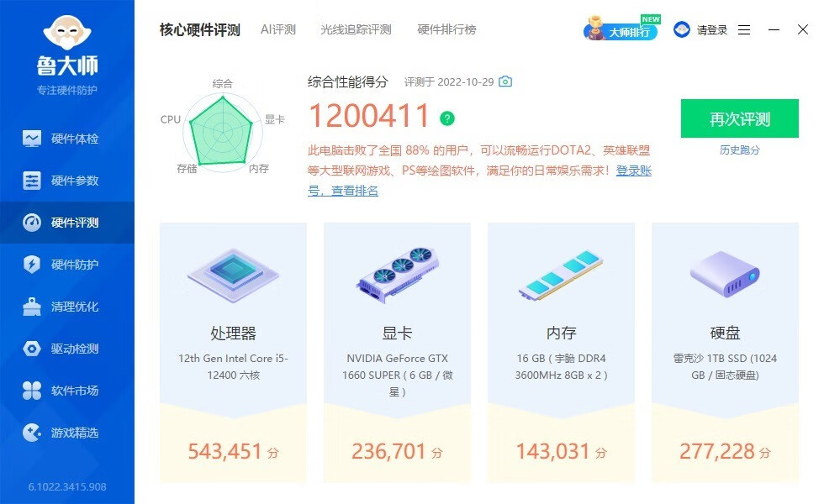Click 16 GB DDR4 3600MHz memory text

click(562, 366)
